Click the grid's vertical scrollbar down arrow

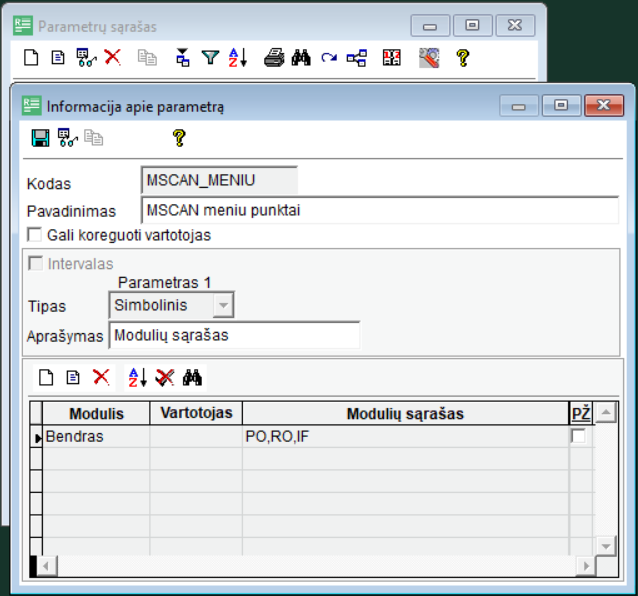pyautogui.click(x=605, y=545)
